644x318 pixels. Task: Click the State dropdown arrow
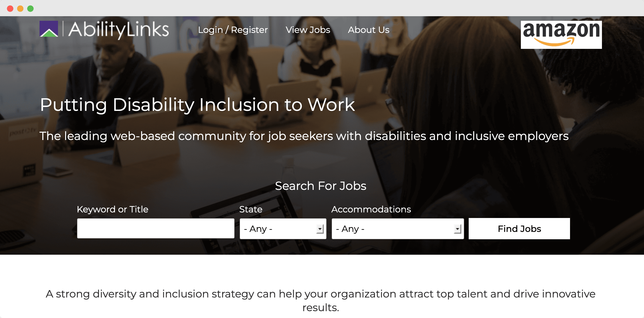(319, 229)
